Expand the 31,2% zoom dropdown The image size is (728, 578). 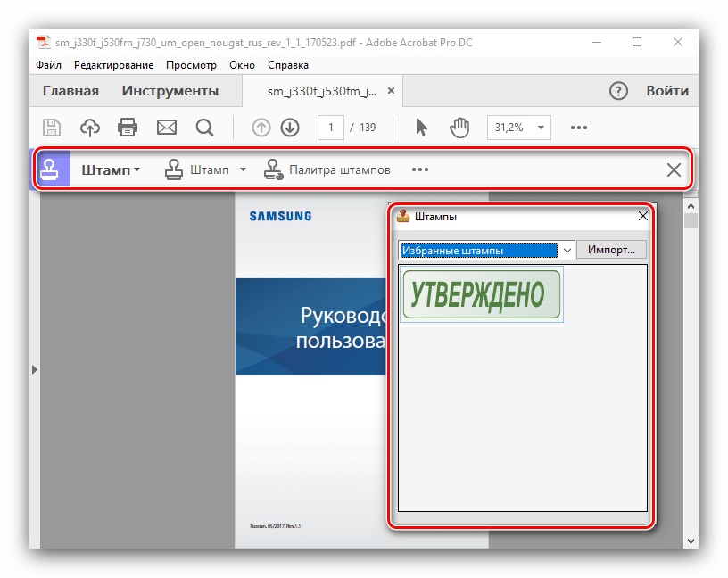click(541, 128)
